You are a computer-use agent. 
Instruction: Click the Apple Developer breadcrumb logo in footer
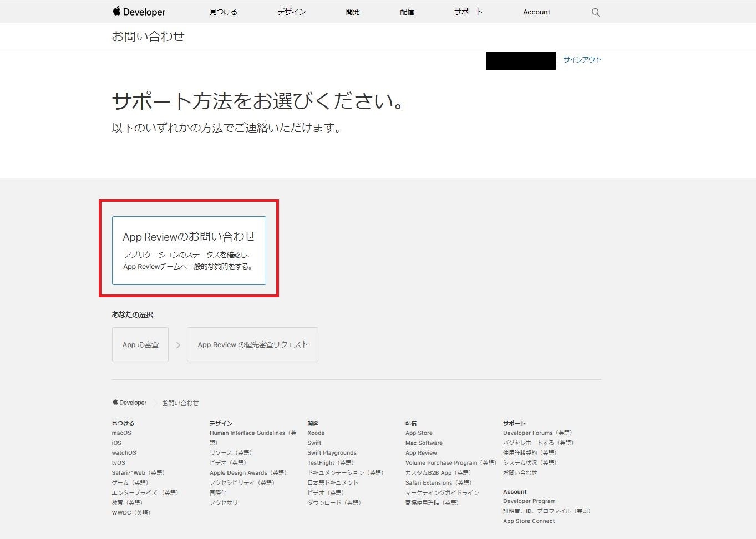click(x=130, y=403)
